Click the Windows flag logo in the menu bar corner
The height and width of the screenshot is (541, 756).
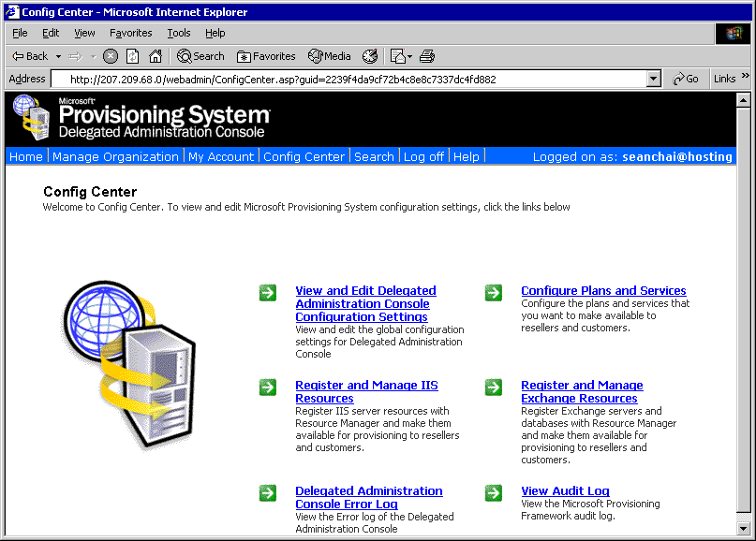pyautogui.click(x=733, y=34)
